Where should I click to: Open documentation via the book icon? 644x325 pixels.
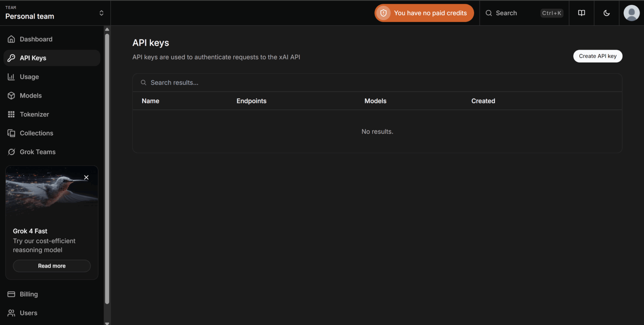tap(581, 13)
